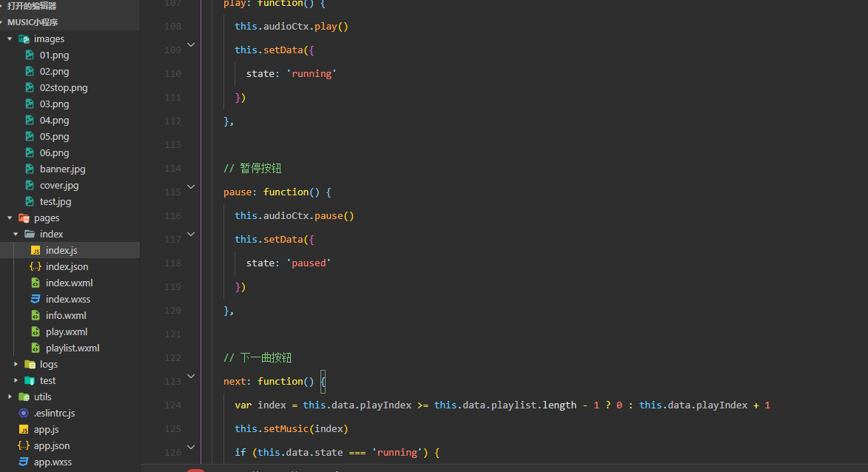Click the index.wxml file icon
The height and width of the screenshot is (472, 868).
(36, 283)
